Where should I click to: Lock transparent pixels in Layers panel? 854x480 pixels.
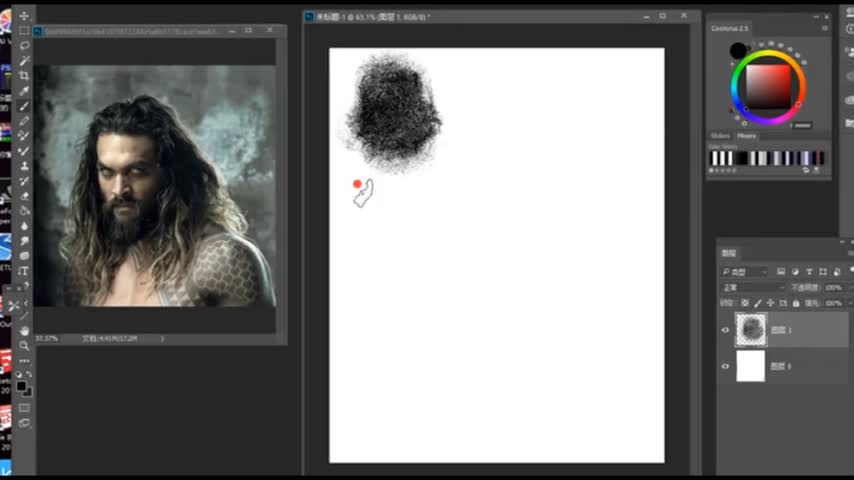pos(745,303)
